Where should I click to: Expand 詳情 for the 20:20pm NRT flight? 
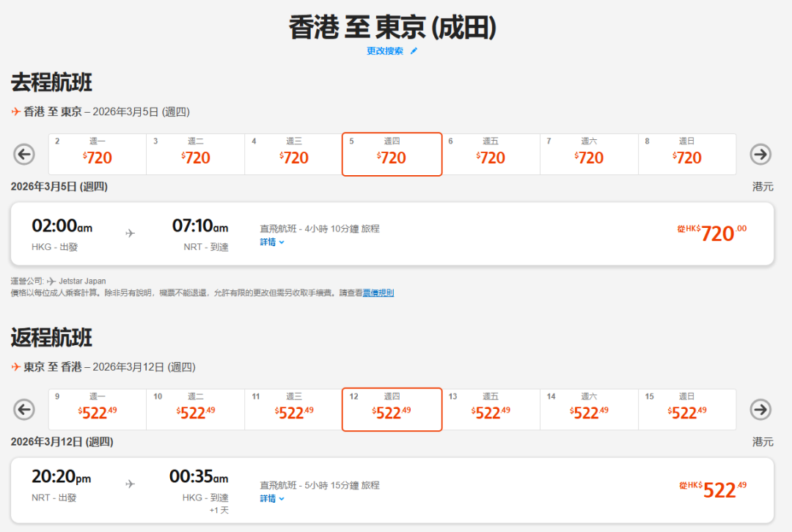(272, 499)
